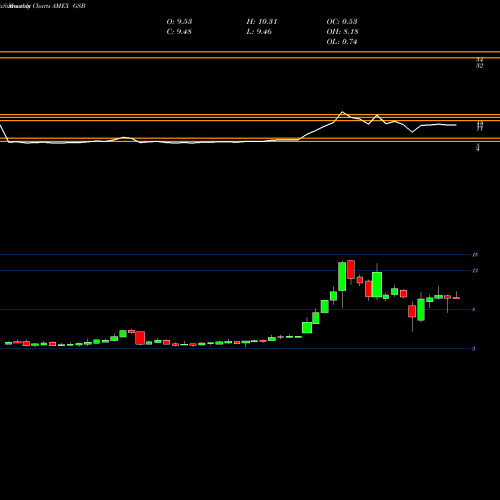The height and width of the screenshot is (500, 500).
Task: Click the 'OL: 0.74' reading
Action: coord(342,42)
